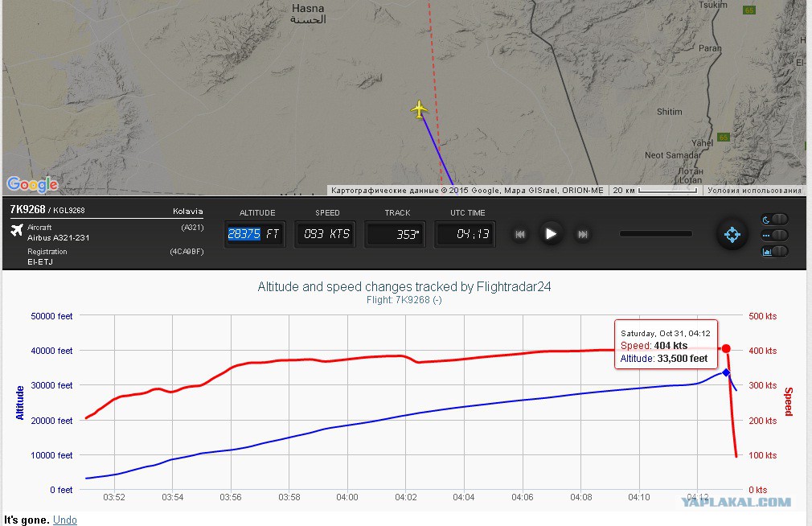Rewind playback with the skip-back button

tap(520, 234)
